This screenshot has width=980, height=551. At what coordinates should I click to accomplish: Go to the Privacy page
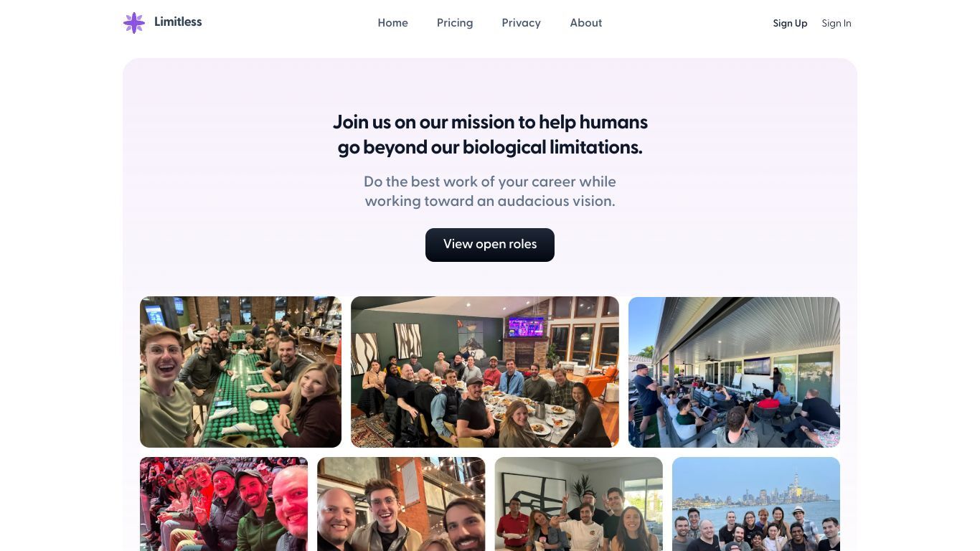coord(521,23)
